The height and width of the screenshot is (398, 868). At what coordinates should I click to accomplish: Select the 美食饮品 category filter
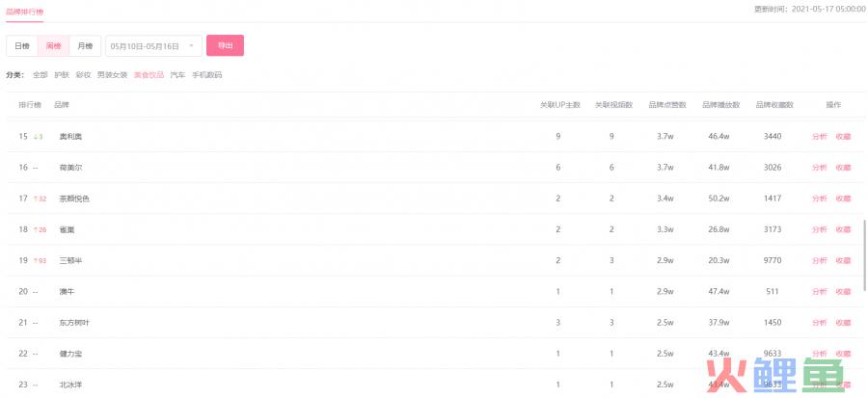coord(149,74)
